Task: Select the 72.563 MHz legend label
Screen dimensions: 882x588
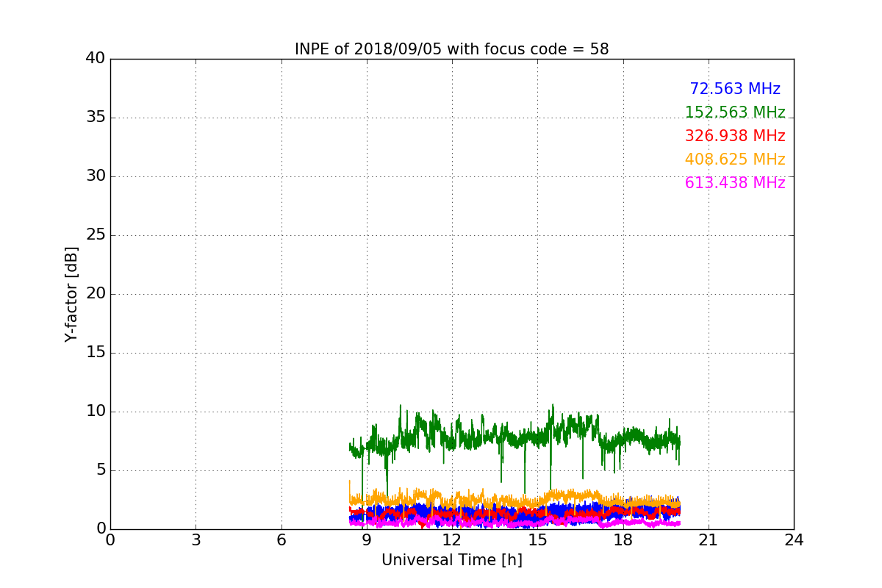Action: pos(735,89)
